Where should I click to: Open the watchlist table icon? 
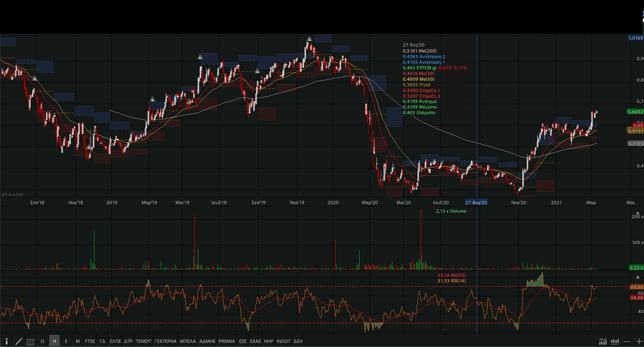click(x=31, y=341)
